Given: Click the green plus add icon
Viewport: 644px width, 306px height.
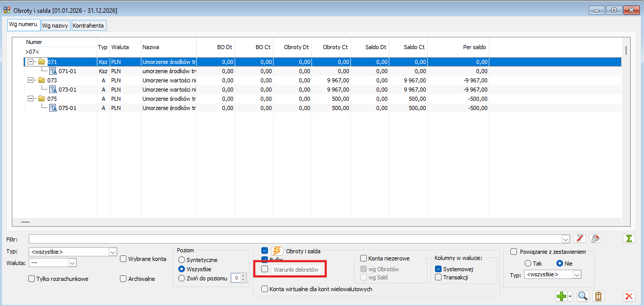Looking at the screenshot, I should tap(562, 296).
